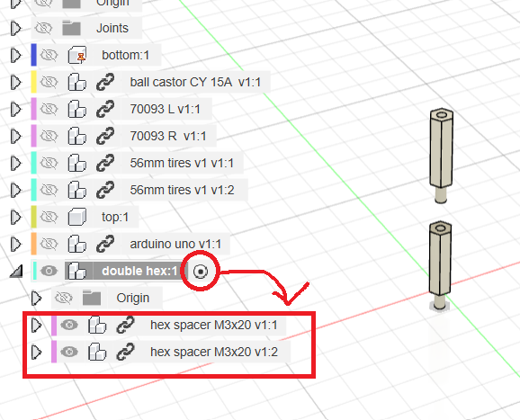Expand the top:1 component
This screenshot has height=420, width=520.
pyautogui.click(x=15, y=217)
